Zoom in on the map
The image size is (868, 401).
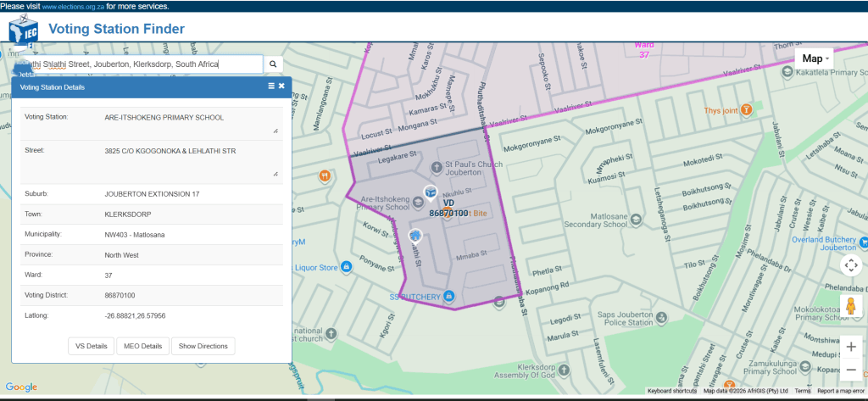tap(851, 347)
